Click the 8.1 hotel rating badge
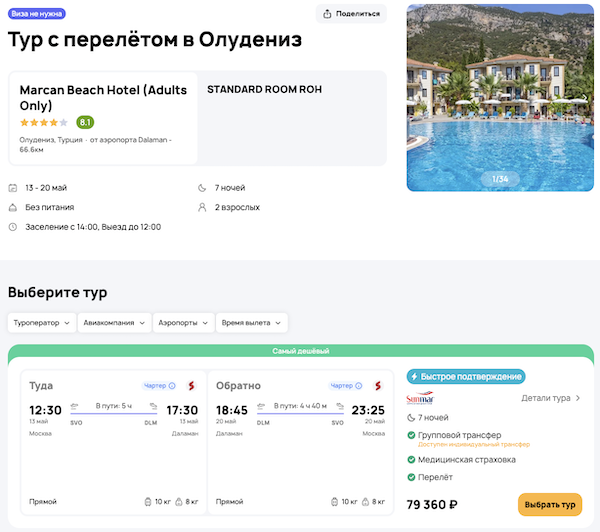The image size is (600, 532). (85, 122)
